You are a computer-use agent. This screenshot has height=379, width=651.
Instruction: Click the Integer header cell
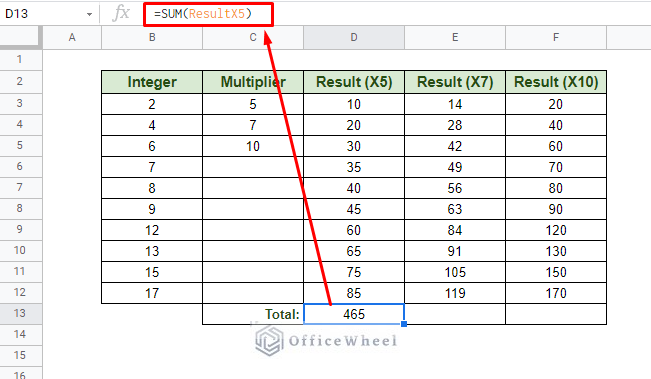[152, 82]
